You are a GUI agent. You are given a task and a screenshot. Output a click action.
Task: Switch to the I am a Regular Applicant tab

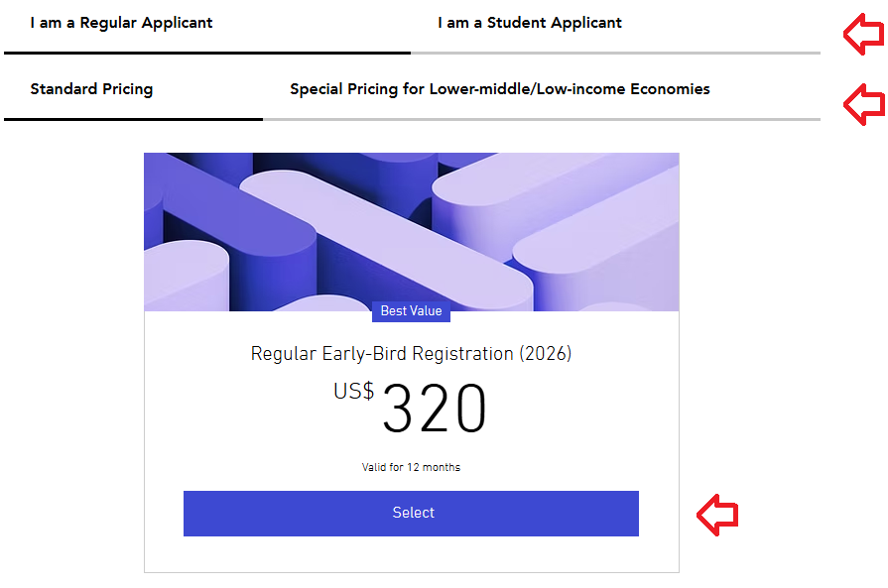click(x=121, y=23)
